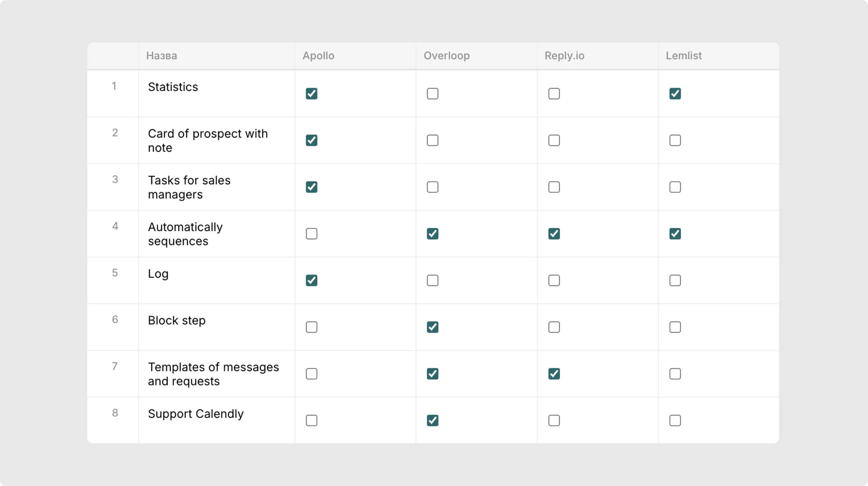
Task: Check Overloop for Tasks for sales managers
Action: [x=432, y=187]
